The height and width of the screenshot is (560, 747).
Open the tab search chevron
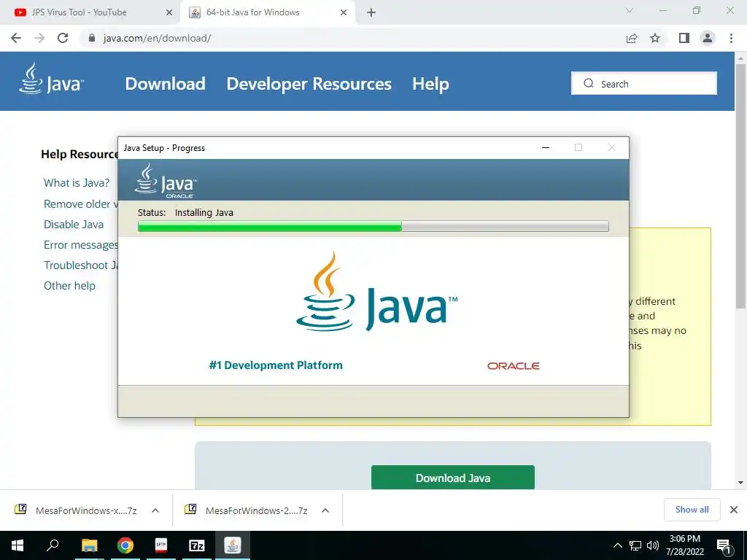tap(630, 10)
